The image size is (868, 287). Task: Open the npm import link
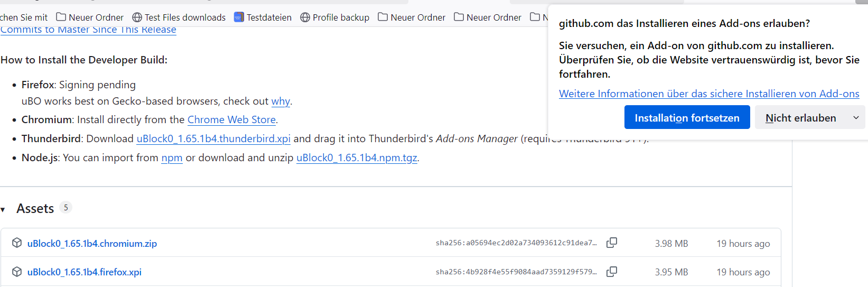coord(172,158)
